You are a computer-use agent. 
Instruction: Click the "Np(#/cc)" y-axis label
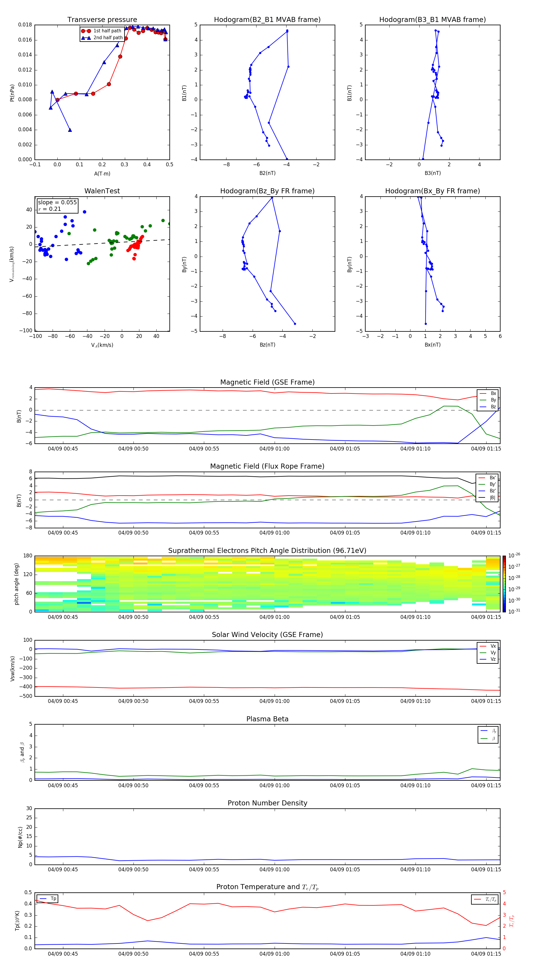coord(20,837)
